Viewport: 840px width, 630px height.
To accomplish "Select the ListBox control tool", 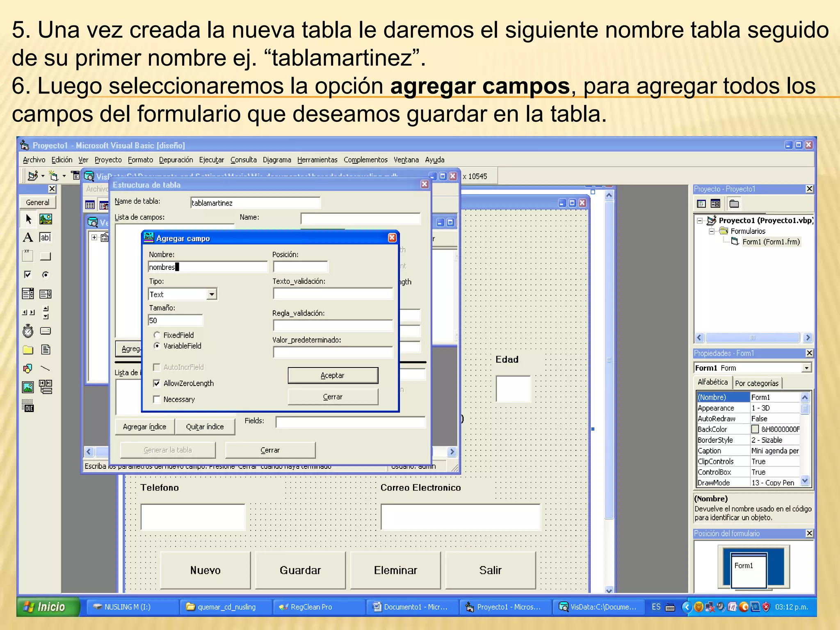I will [46, 294].
